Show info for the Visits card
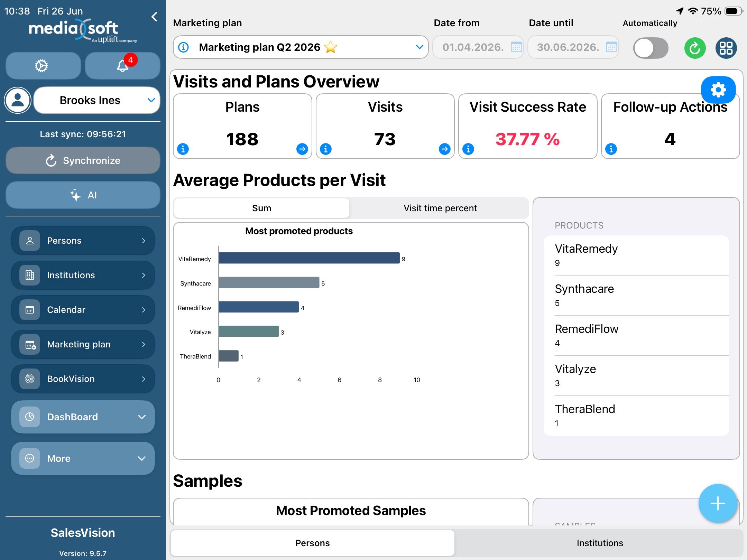Image resolution: width=747 pixels, height=560 pixels. click(x=326, y=149)
